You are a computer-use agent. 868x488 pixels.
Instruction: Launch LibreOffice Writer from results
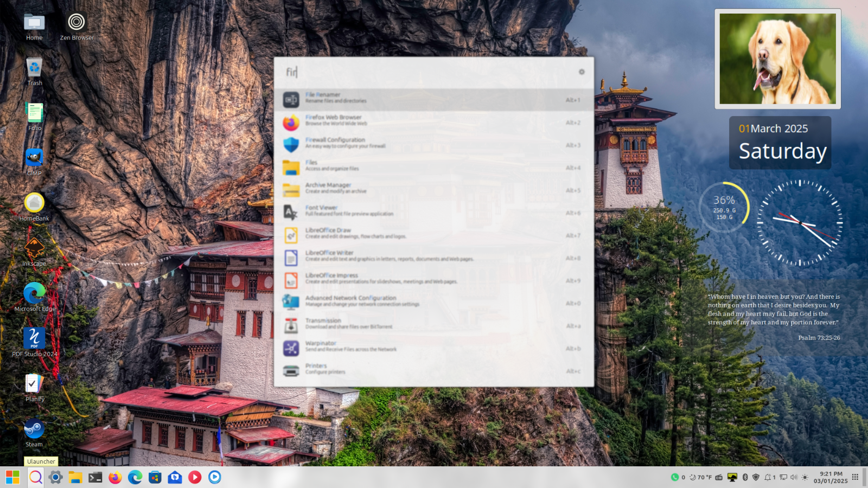pos(434,258)
